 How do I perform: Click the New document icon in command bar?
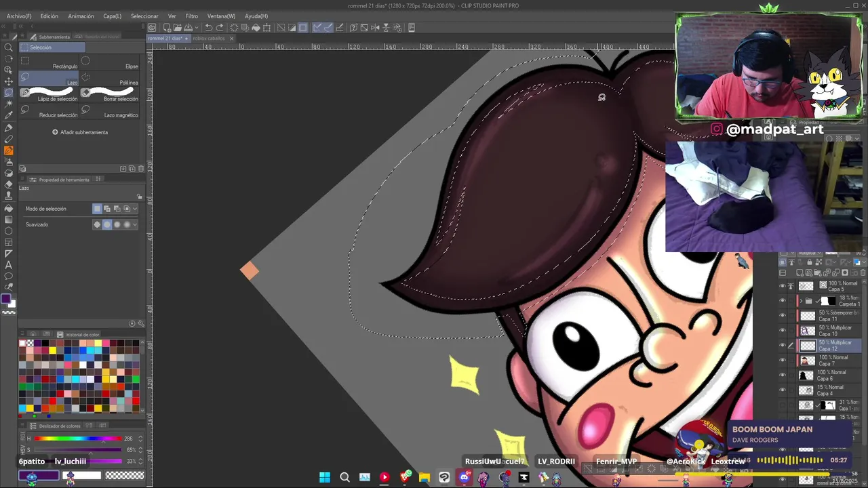(167, 28)
